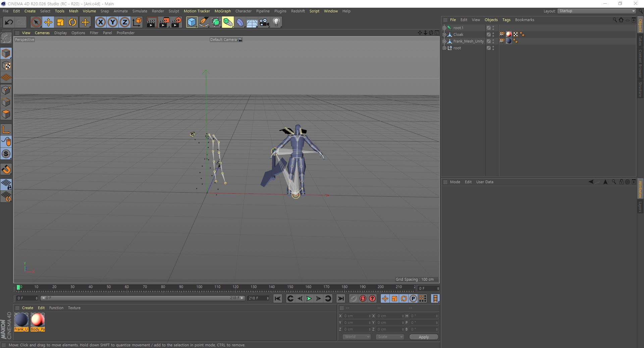644x348 pixels.
Task: Open Scale mode dropdown in coordinates
Action: [390, 337]
